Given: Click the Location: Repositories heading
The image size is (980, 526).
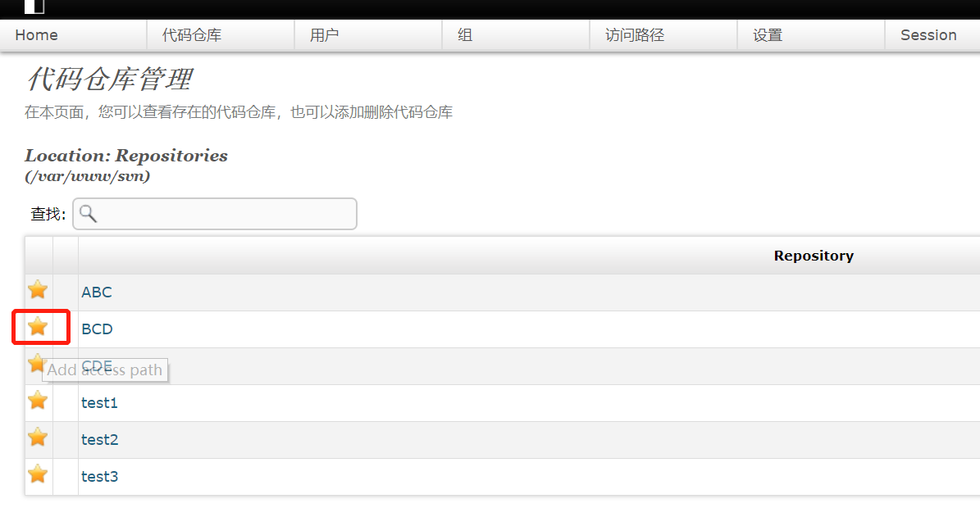Looking at the screenshot, I should [126, 156].
